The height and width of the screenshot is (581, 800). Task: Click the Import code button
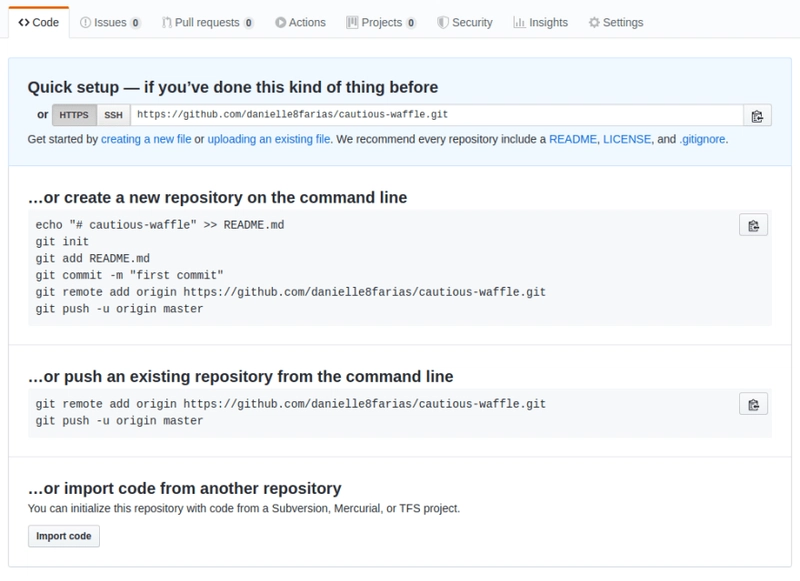pyautogui.click(x=64, y=536)
